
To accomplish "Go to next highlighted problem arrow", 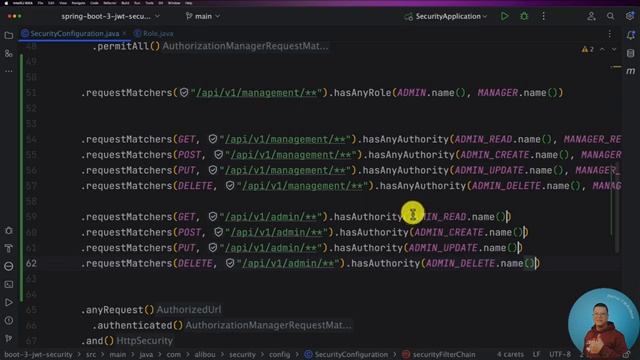I will (614, 49).
